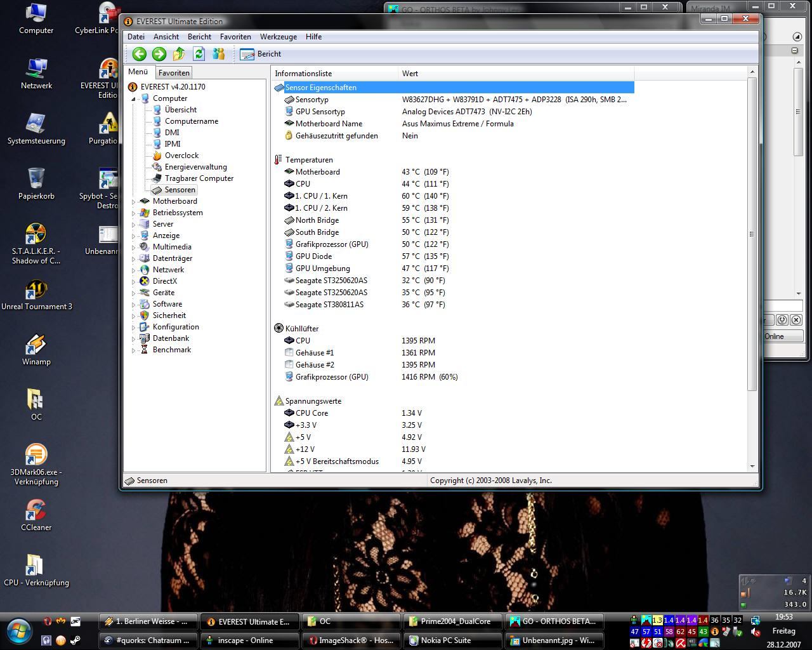Click the Windows Start orb
812x650 pixels.
pyautogui.click(x=19, y=631)
